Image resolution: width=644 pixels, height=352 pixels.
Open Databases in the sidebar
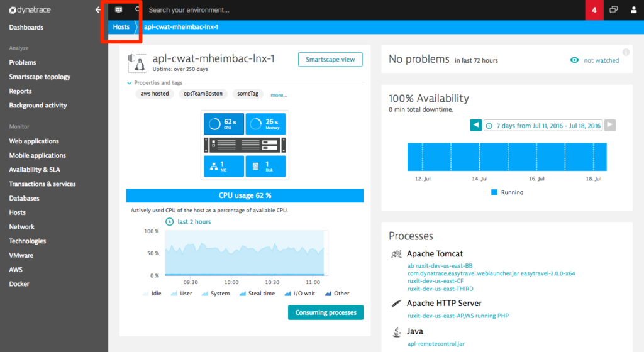(x=25, y=198)
